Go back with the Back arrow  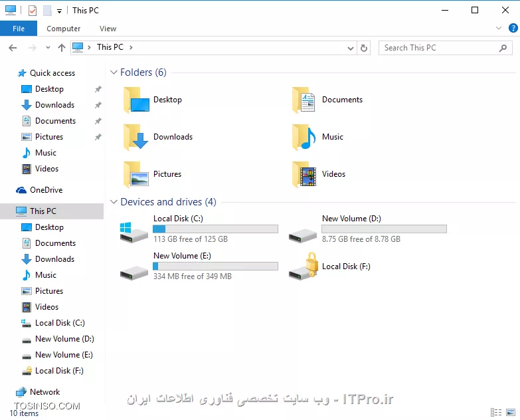click(x=13, y=48)
